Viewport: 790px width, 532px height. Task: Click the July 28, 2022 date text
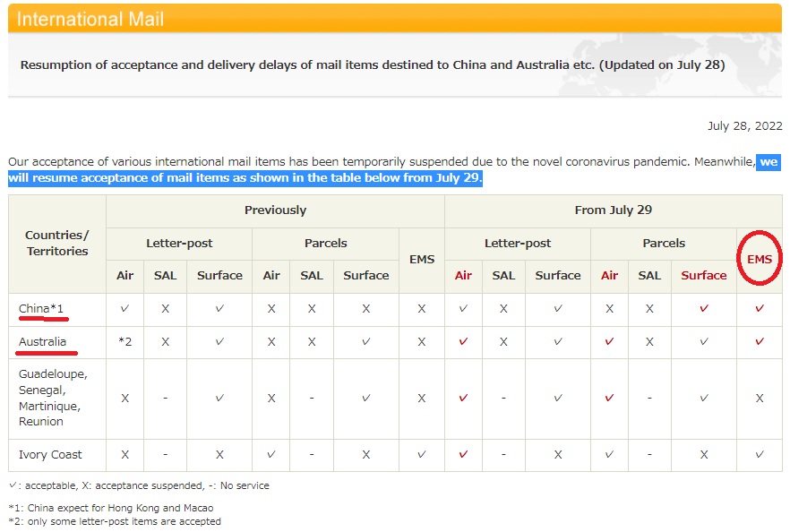point(743,126)
